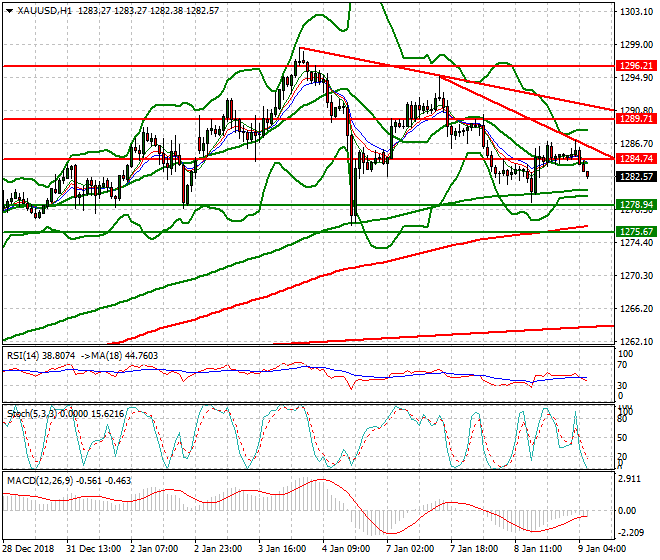
Task: Select the 7 Jan 02:00 time axis label
Action: coord(410,549)
